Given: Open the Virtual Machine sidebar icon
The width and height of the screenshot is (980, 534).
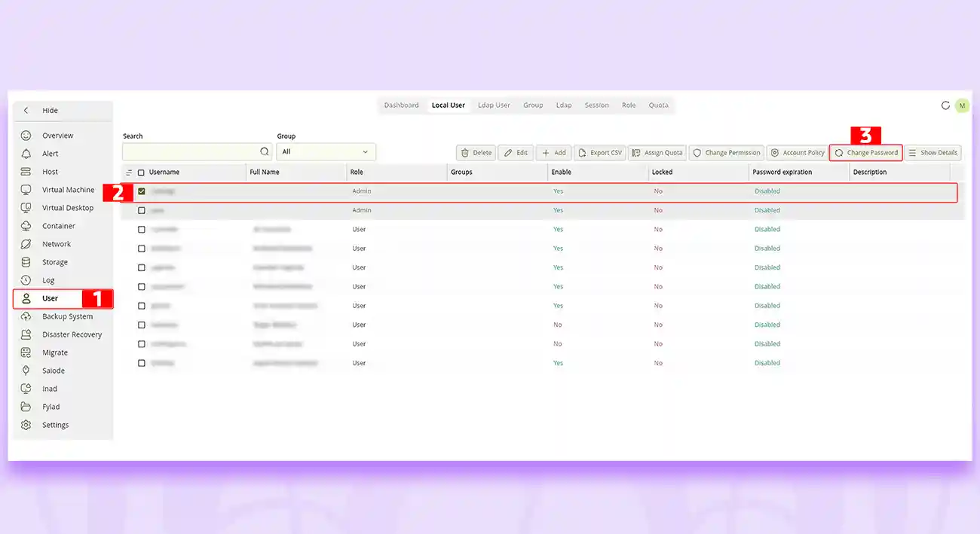Looking at the screenshot, I should (26, 190).
